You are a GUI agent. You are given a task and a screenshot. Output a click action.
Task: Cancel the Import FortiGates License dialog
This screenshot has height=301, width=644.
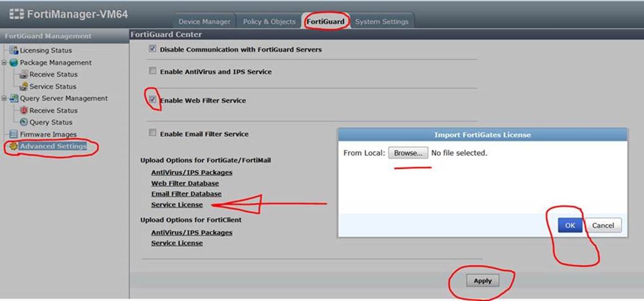603,226
